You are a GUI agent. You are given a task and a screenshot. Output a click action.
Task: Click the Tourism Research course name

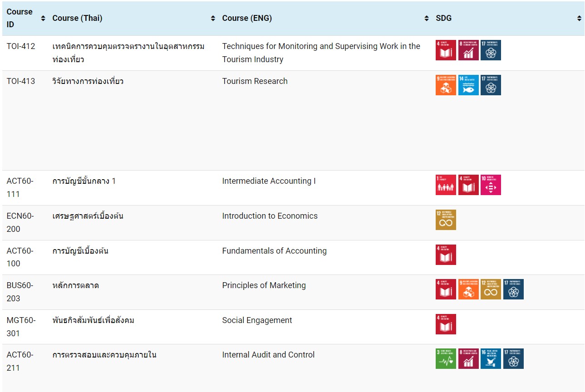[x=255, y=81]
